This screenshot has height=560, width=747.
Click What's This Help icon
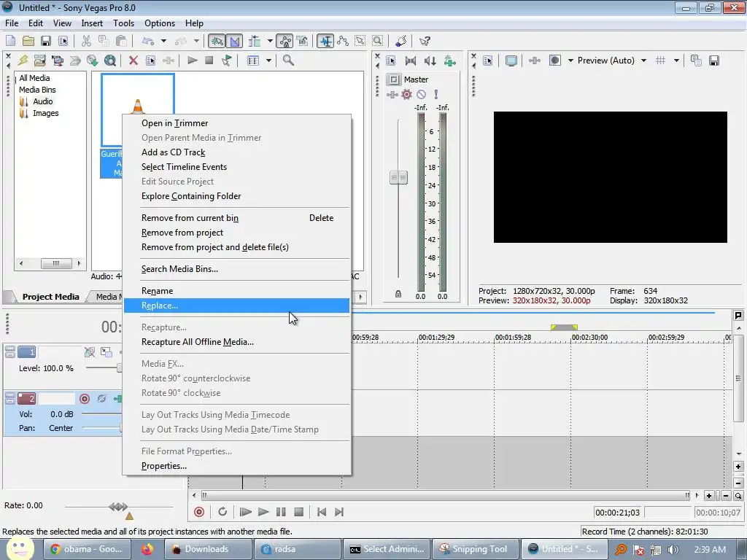[425, 41]
